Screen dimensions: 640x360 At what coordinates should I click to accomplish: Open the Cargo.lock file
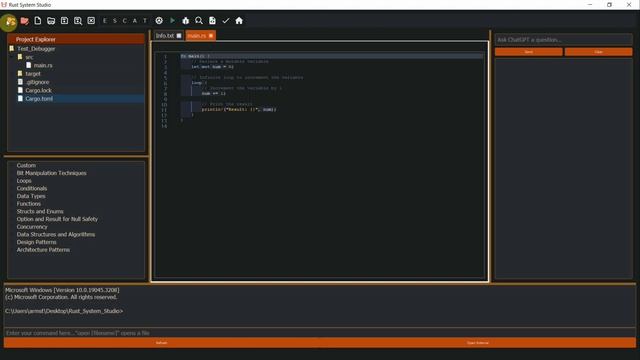pos(38,91)
